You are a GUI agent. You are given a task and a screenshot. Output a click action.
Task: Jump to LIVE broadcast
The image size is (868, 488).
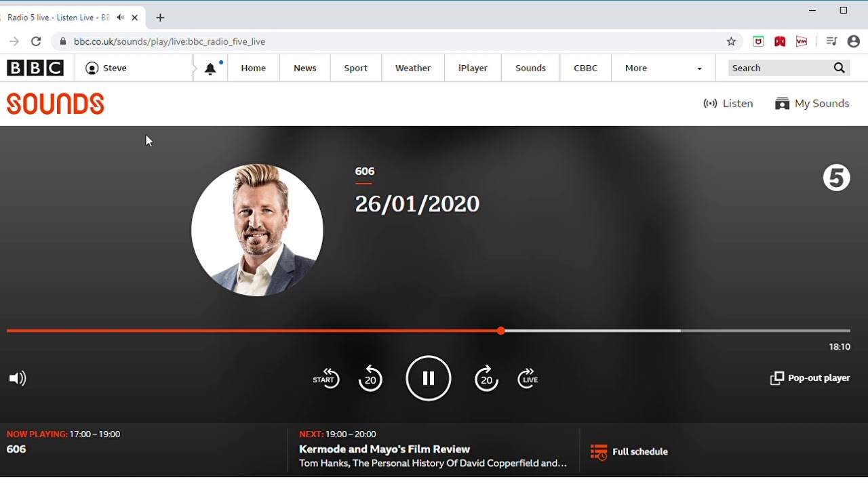pos(528,378)
